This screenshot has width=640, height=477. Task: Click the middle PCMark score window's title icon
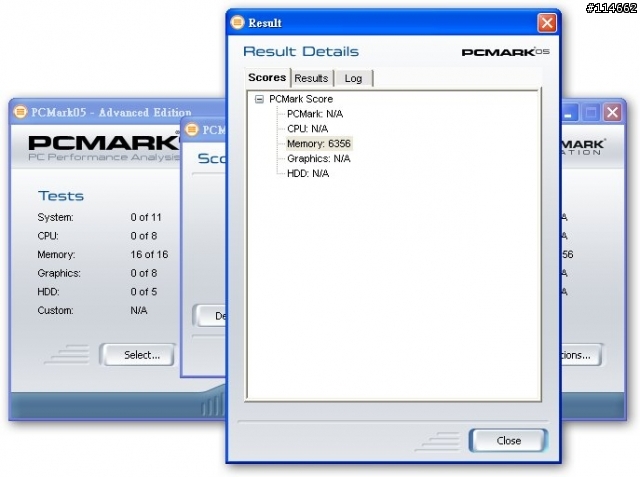191,130
